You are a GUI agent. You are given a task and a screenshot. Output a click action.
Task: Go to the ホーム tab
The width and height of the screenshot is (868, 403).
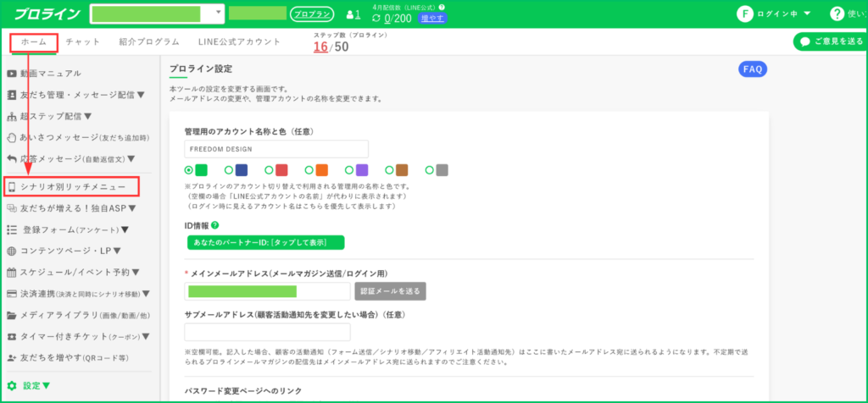point(34,42)
